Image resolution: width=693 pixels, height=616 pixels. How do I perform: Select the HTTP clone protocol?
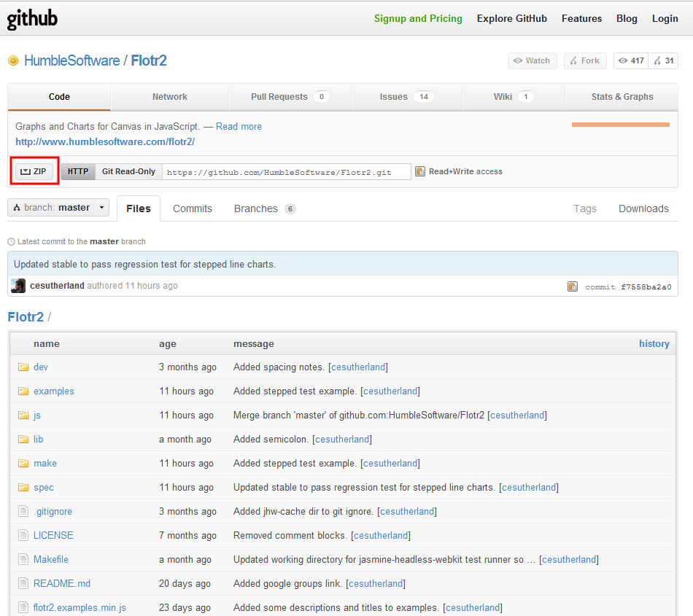click(x=78, y=171)
